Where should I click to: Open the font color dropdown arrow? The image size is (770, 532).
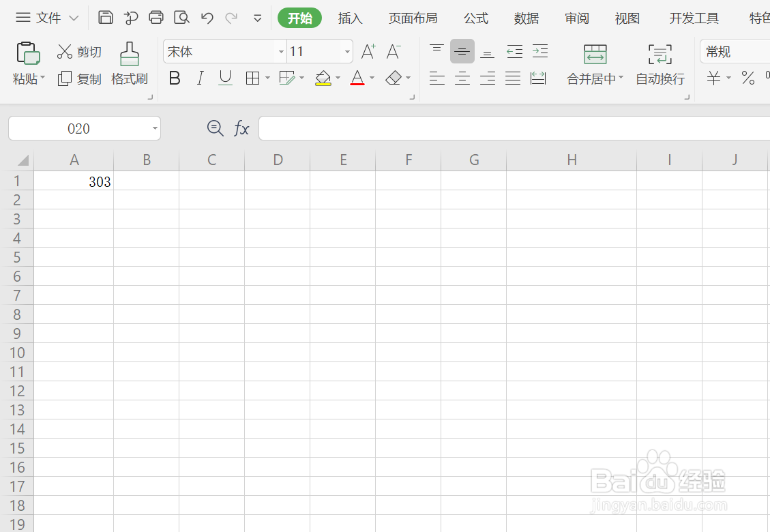click(x=372, y=78)
